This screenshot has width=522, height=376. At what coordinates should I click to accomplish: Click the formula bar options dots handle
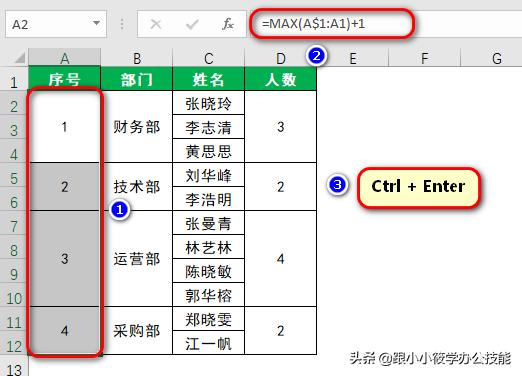(x=122, y=24)
